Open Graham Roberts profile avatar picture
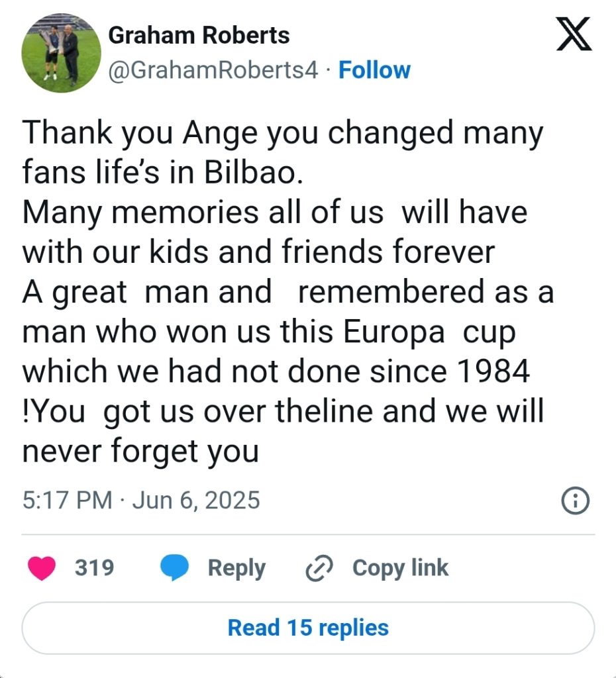 (62, 53)
